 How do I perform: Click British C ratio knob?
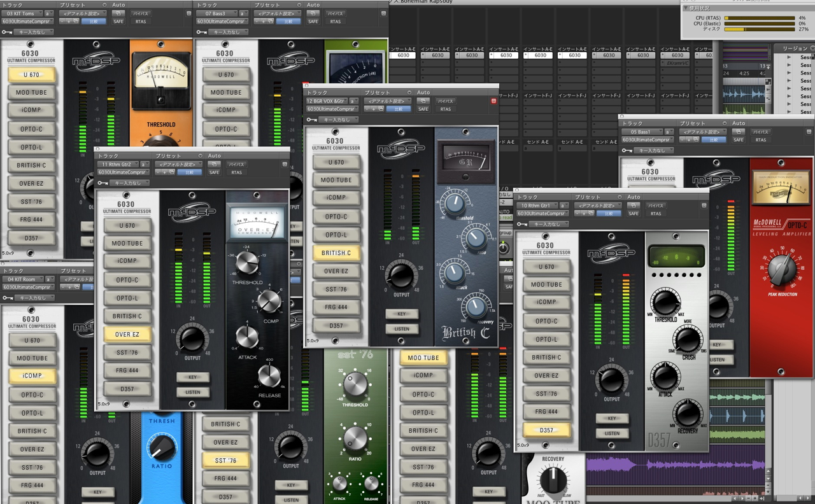[476, 239]
